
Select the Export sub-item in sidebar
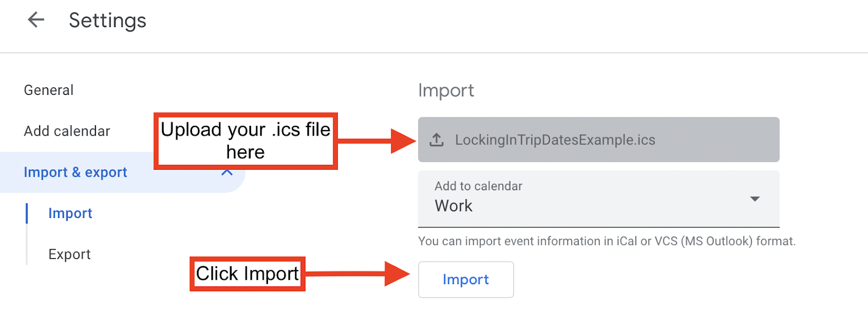69,254
